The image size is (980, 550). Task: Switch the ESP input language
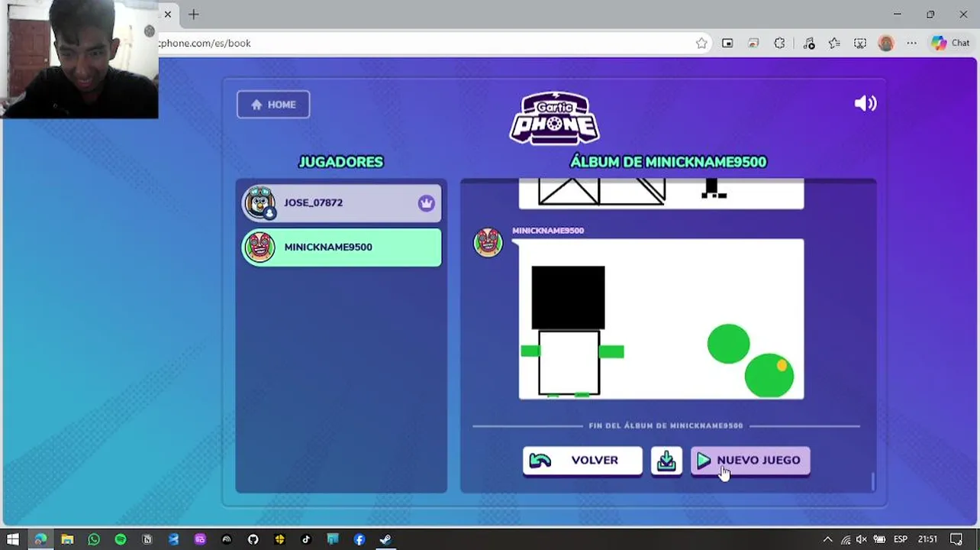pos(901,539)
